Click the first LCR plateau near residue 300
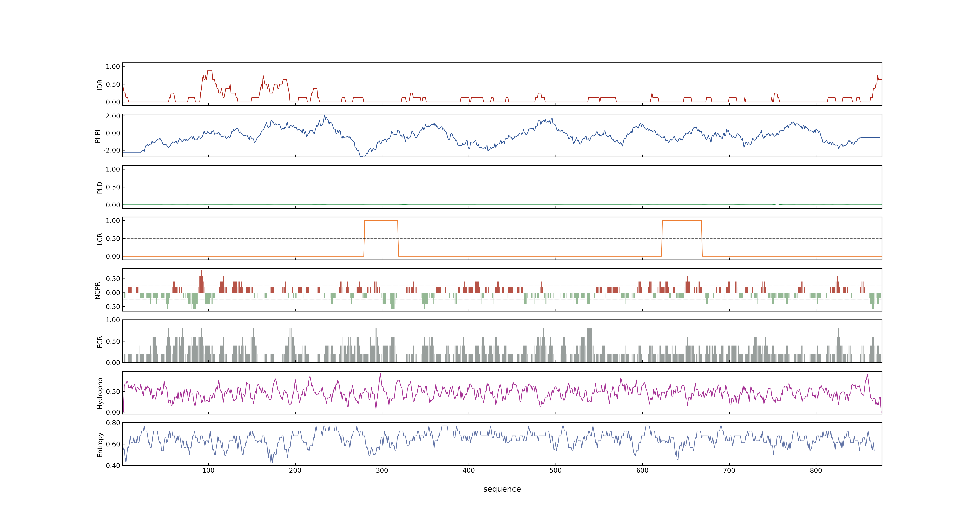The height and width of the screenshot is (523, 980). tap(381, 221)
